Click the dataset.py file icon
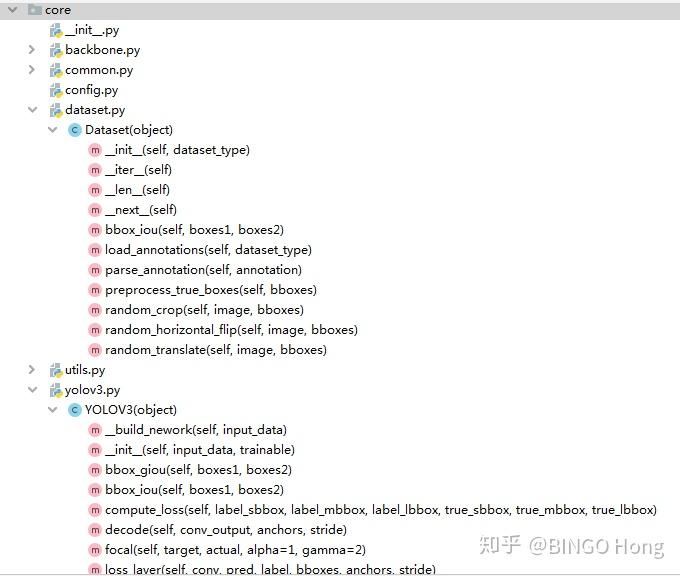 (x=56, y=110)
